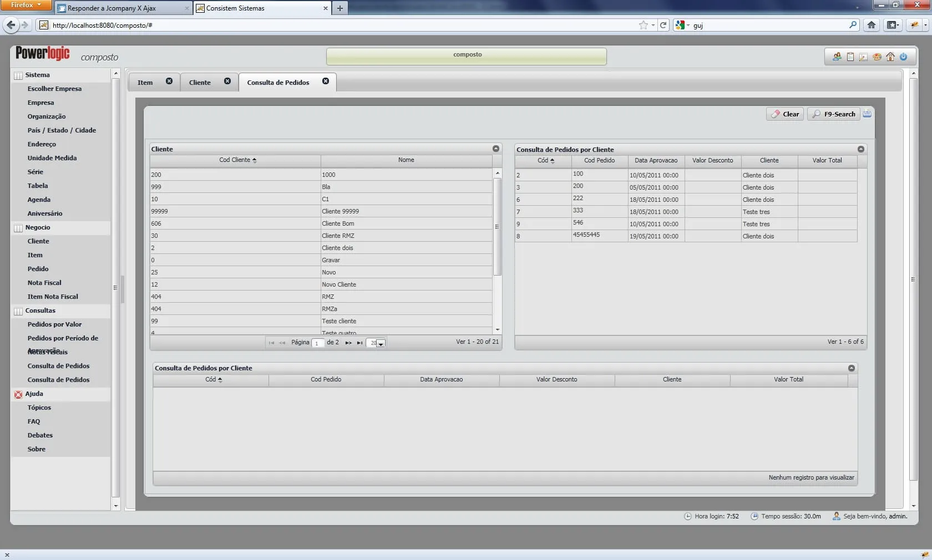Click the page number input field
Image resolution: width=932 pixels, height=560 pixels.
(x=317, y=343)
